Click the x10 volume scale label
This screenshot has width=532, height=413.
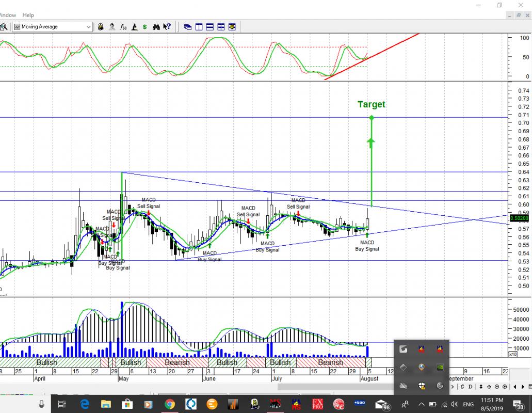click(512, 354)
